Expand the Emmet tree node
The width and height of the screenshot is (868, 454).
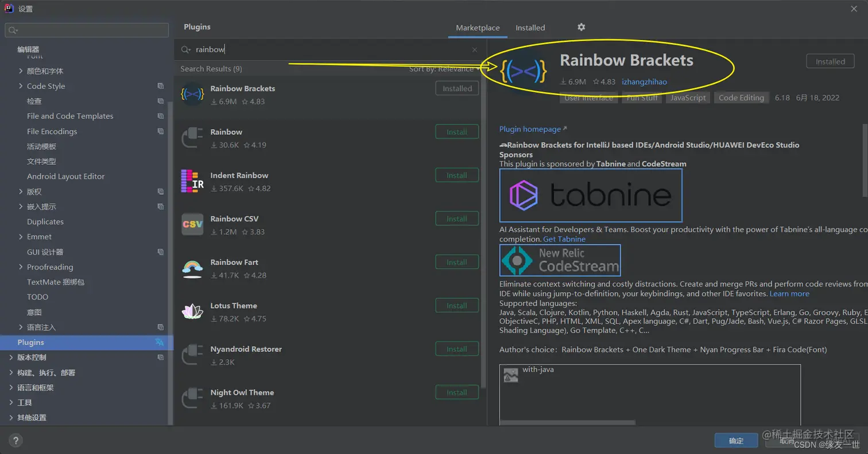click(21, 236)
